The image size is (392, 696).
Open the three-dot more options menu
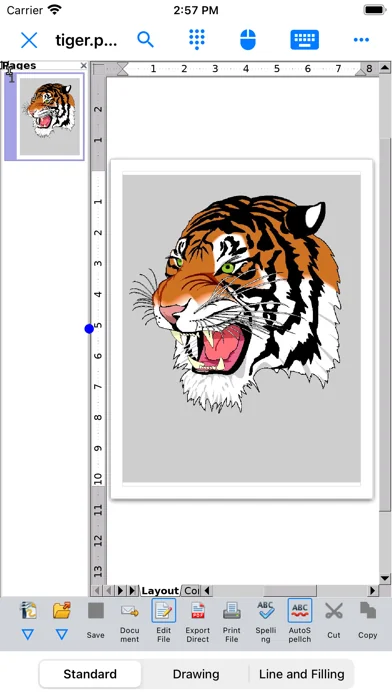(x=361, y=40)
